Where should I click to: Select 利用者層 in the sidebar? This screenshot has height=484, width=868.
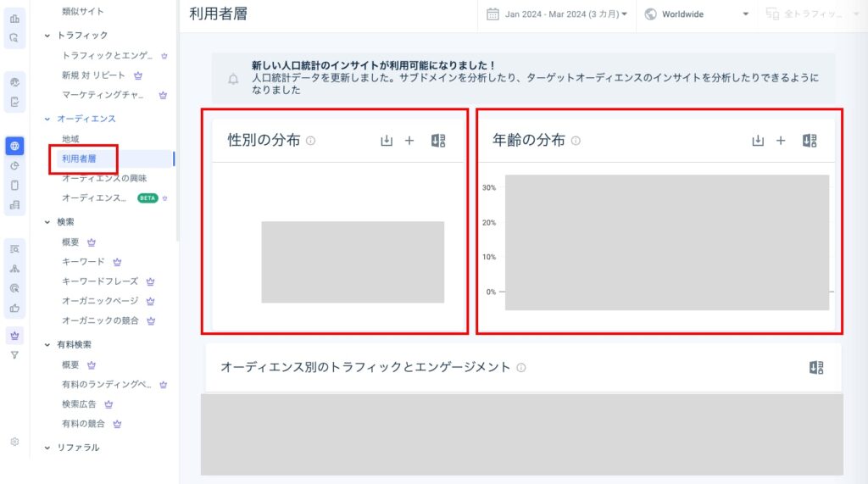tap(79, 159)
